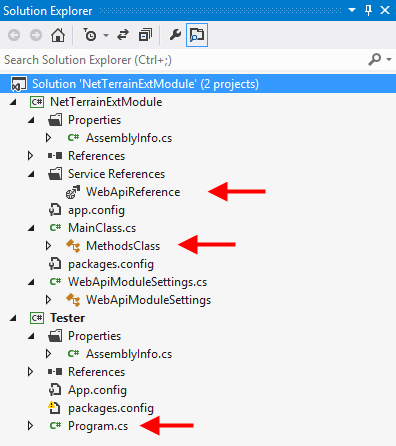Click References icon in NetTerrainExtModule

coord(55,156)
